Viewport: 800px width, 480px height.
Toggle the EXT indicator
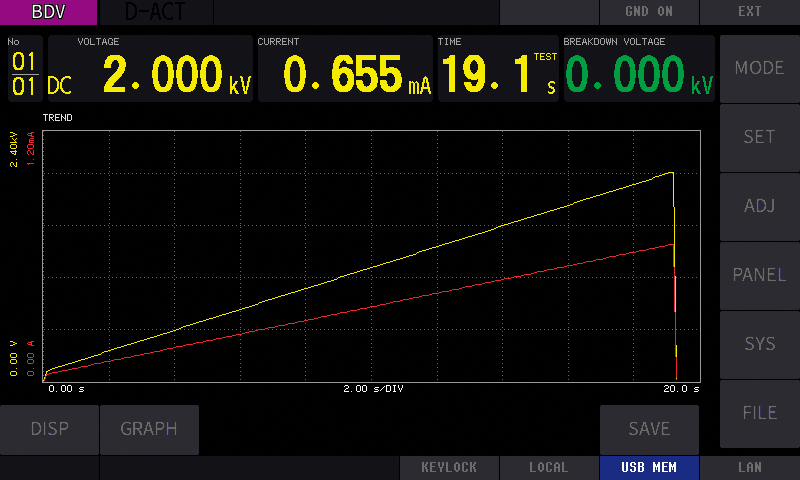(x=749, y=12)
